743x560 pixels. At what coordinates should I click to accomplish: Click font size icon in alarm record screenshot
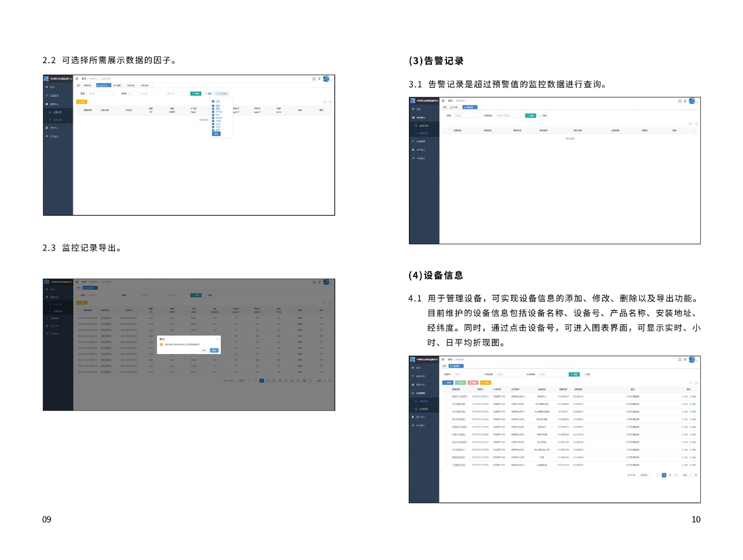pyautogui.click(x=685, y=101)
